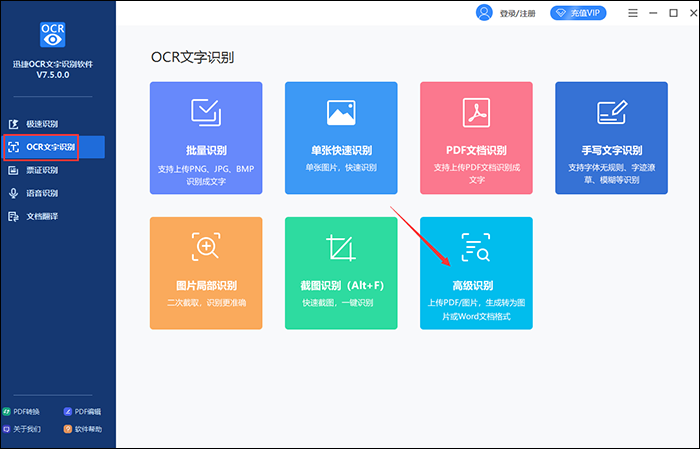
Task: Click the purple 关于我们 icon
Action: (7, 429)
